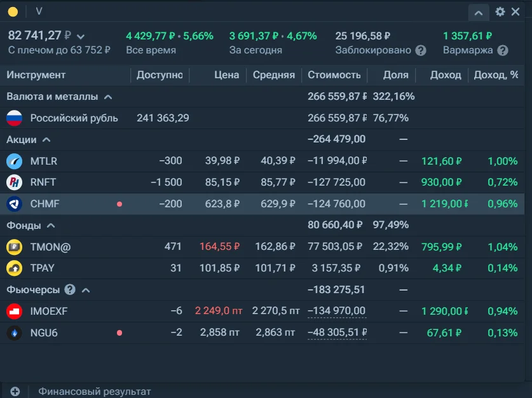532x398 pixels.
Task: Select the CHMF ticker name
Action: (44, 204)
